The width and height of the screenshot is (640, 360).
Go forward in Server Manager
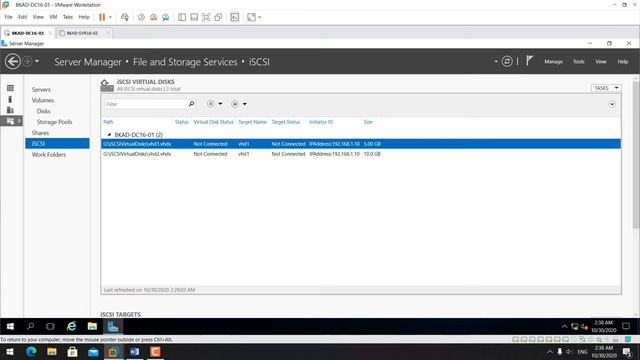pyautogui.click(x=27, y=62)
